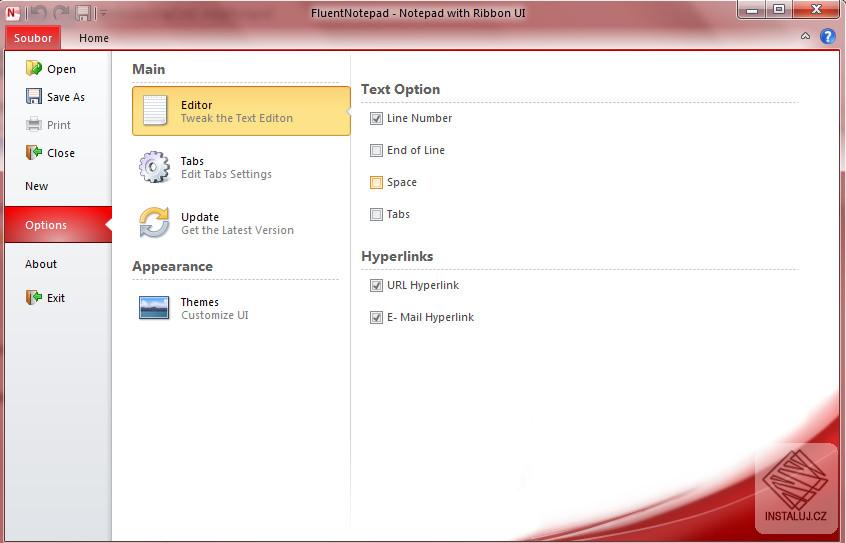Click the 'Customize UI' description text

[x=215, y=315]
